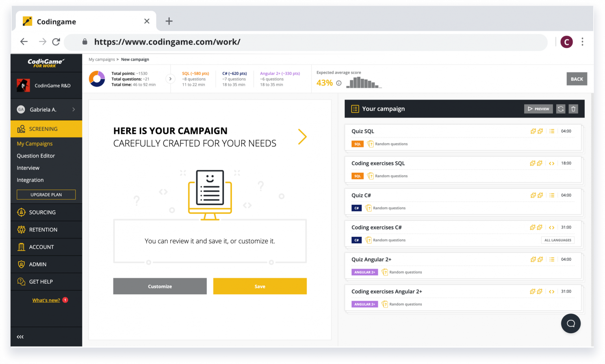Open the Admin section

[37, 264]
